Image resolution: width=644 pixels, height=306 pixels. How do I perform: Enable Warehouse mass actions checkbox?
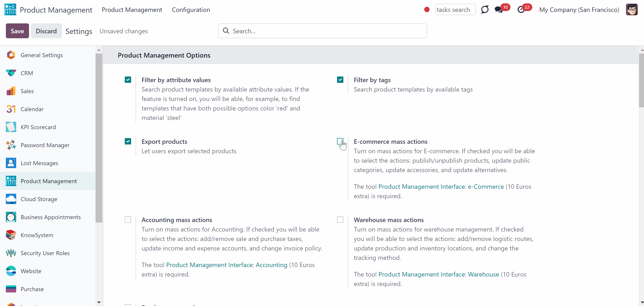[340, 220]
